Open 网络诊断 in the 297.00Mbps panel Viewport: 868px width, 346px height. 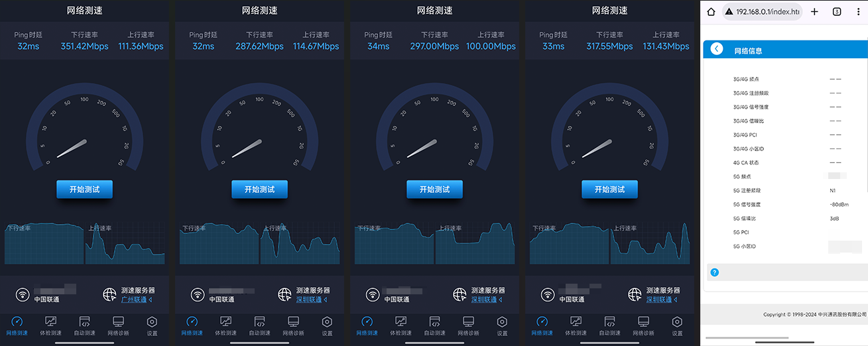pyautogui.click(x=468, y=325)
